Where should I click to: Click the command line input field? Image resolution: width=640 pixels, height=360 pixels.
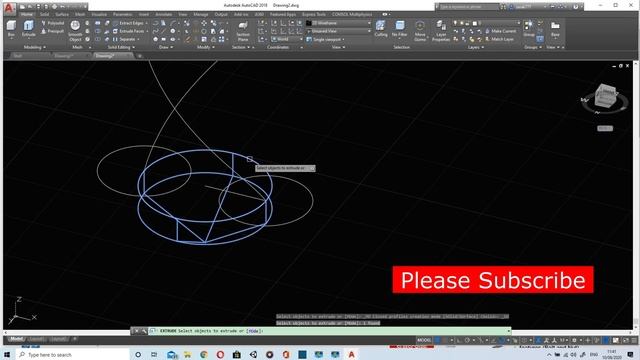(331, 331)
